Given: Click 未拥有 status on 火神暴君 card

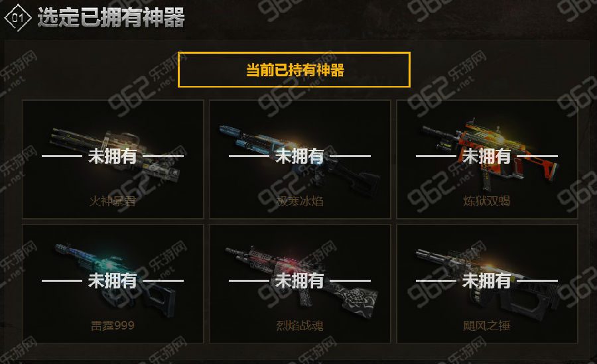Looking at the screenshot, I should click(113, 156).
